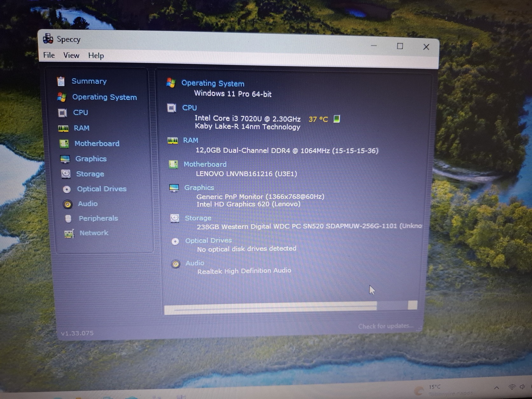Open the Optical Drives heading link in summary
The image size is (532, 399).
208,241
